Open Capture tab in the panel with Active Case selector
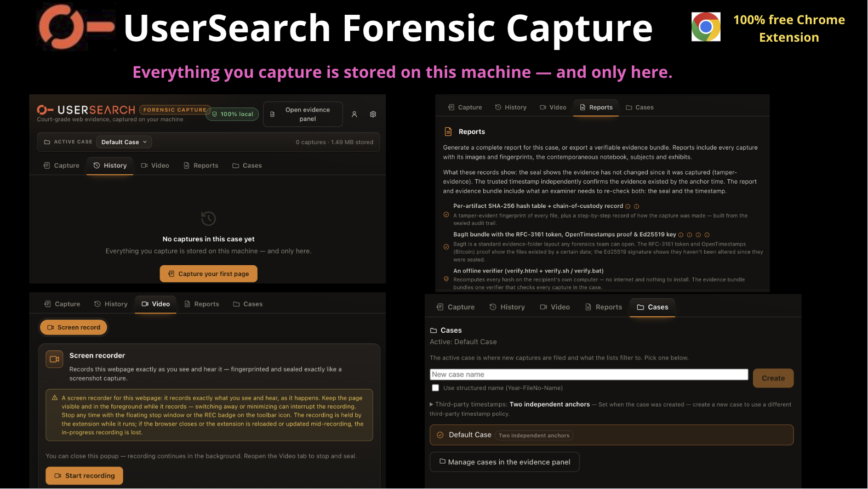This screenshot has height=489, width=868. (61, 166)
